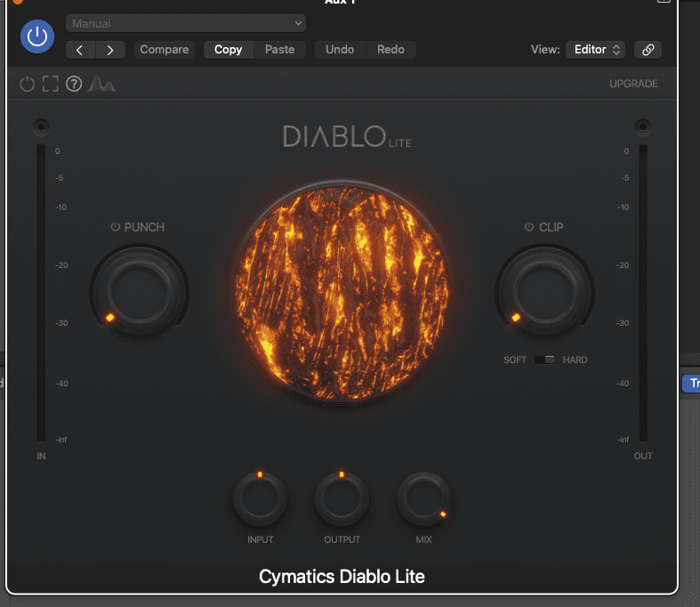The width and height of the screenshot is (700, 607).
Task: Click the Compare button
Action: tap(165, 50)
